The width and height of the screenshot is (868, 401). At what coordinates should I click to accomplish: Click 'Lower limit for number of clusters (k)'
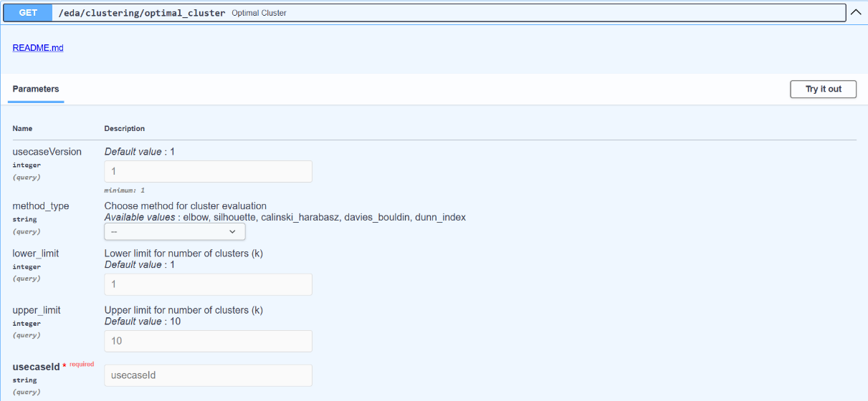pos(184,253)
